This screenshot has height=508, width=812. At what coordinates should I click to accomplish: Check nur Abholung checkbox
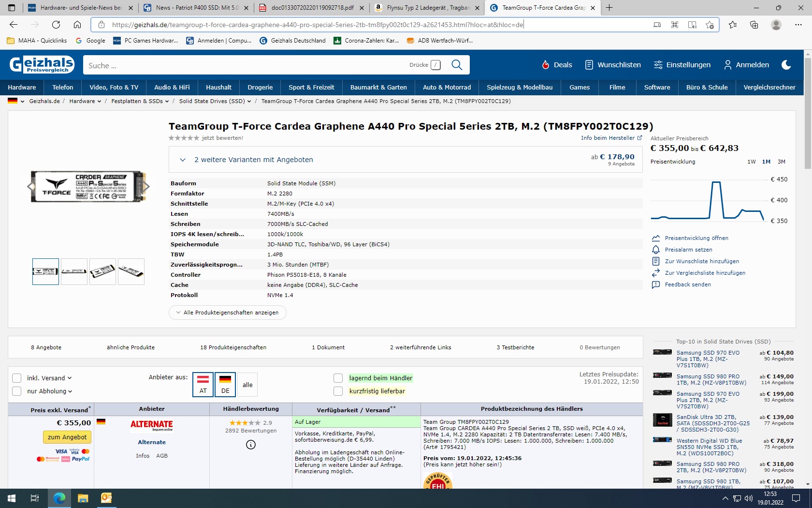click(x=17, y=391)
